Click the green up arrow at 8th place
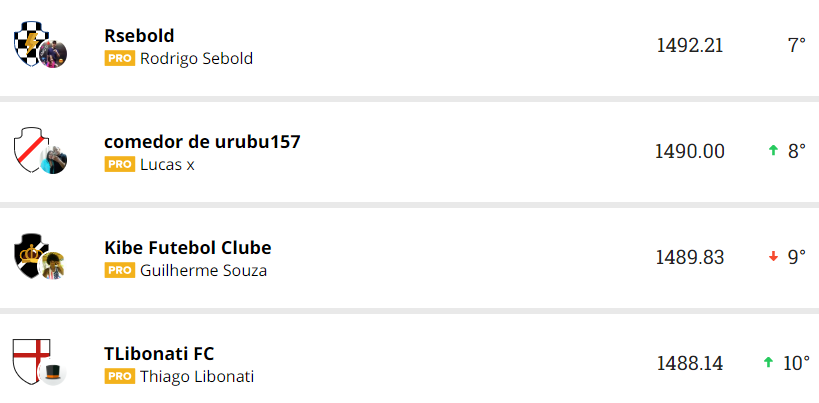Viewport: 819px width, 403px height. [773, 150]
